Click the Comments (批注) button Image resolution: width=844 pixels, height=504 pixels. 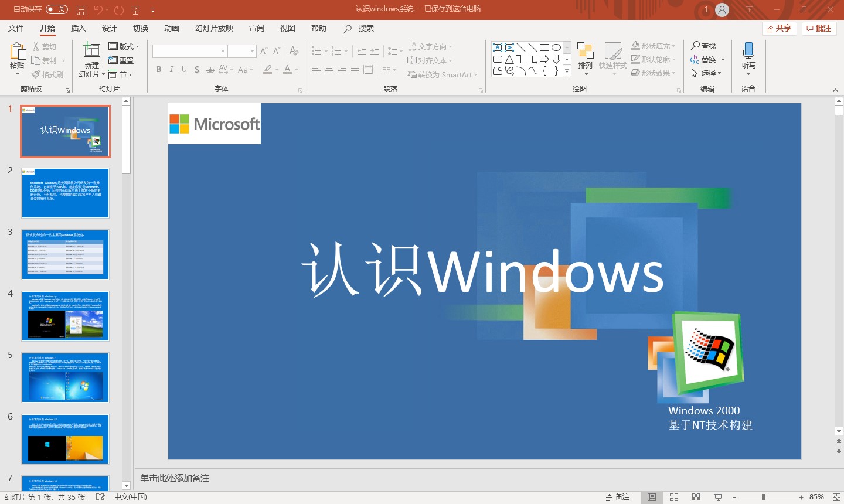[x=819, y=28]
